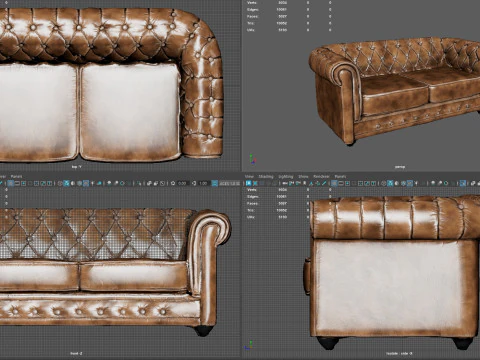Click 'Verts:' HUD row in persp viewport

point(289,2)
